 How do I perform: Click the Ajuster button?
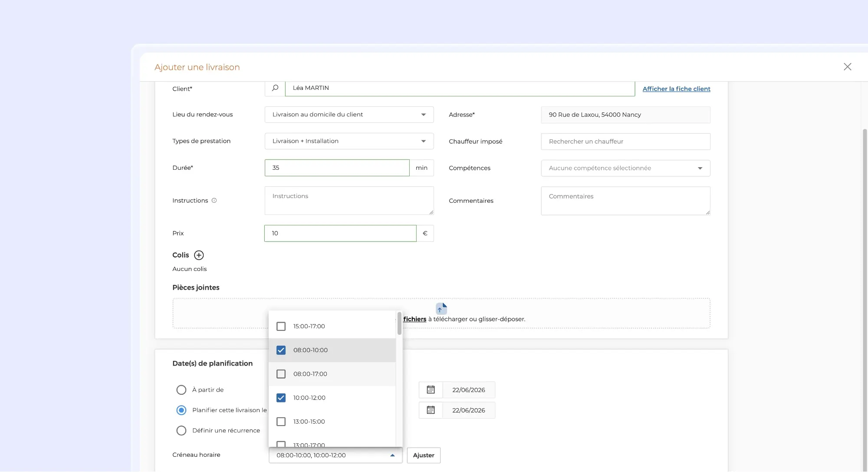[x=424, y=455]
